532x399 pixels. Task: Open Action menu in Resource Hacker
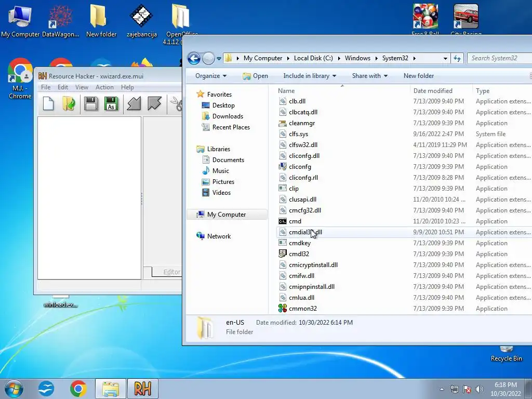point(104,87)
